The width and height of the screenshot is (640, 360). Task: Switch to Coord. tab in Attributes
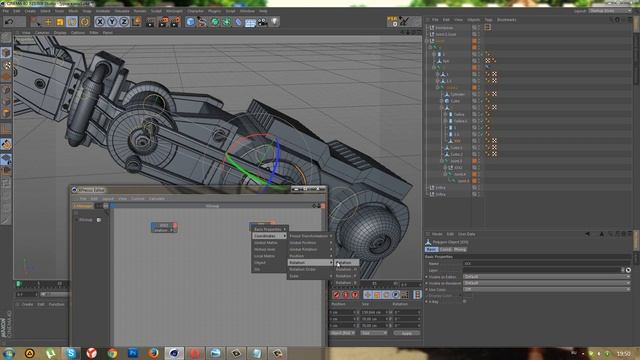click(x=445, y=249)
